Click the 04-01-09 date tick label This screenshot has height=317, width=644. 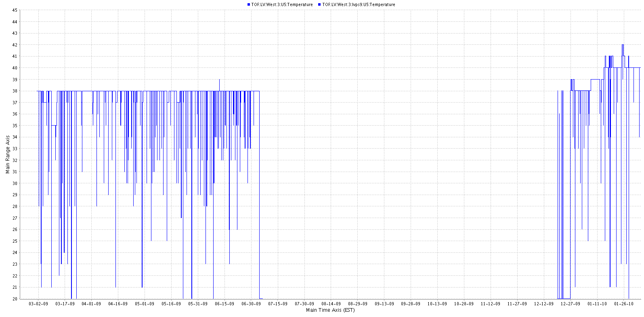[92, 304]
